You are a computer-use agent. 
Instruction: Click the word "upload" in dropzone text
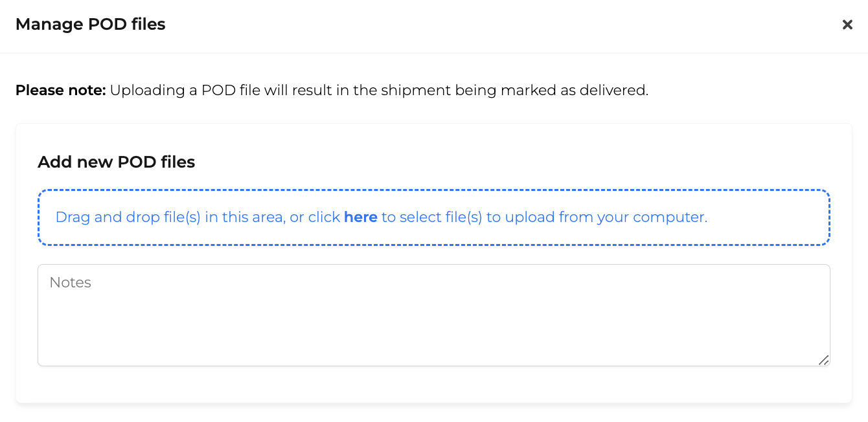[529, 217]
